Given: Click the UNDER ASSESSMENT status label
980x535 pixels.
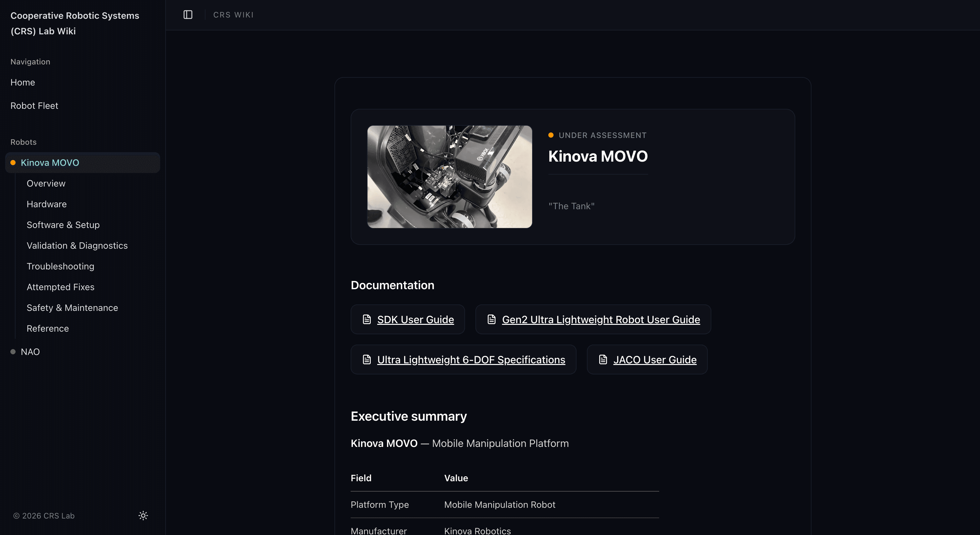Looking at the screenshot, I should coord(602,135).
